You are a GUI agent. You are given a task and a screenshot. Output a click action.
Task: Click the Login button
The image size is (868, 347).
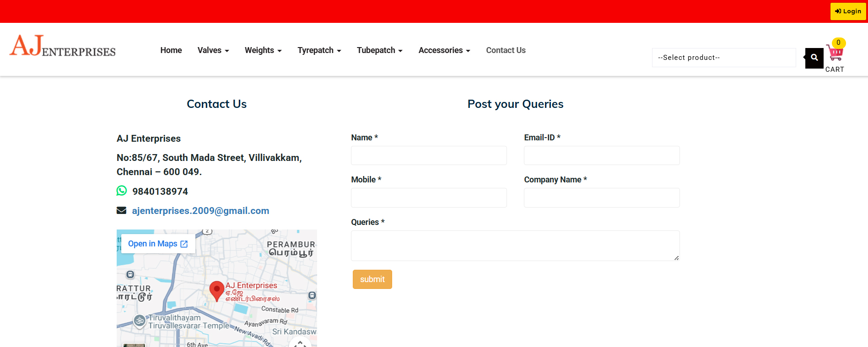tap(848, 11)
